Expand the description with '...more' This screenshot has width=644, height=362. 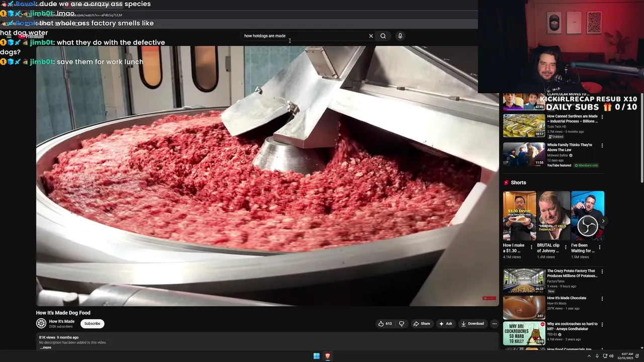click(46, 347)
